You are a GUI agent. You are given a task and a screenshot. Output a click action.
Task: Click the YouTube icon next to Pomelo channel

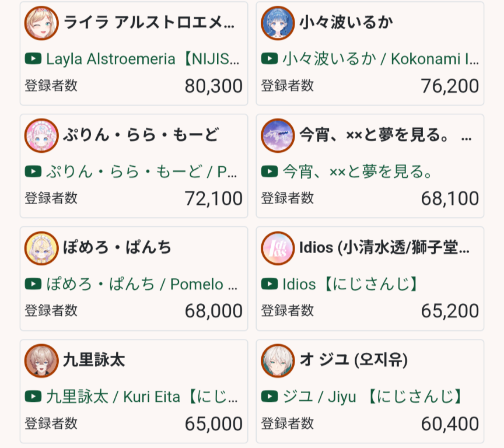[x=33, y=283]
